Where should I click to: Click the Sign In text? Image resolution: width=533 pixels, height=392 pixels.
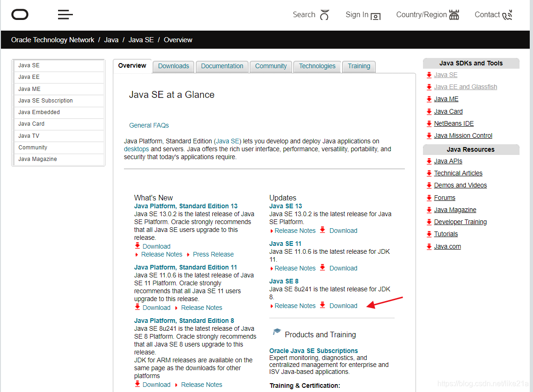coord(357,14)
